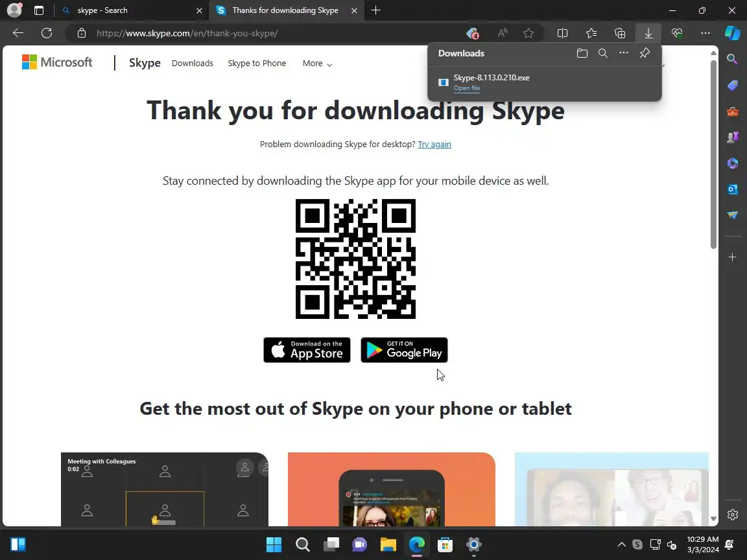Screen dimensions: 747x560
Task: Open Games chess icon in sidebar
Action: pyautogui.click(x=732, y=137)
